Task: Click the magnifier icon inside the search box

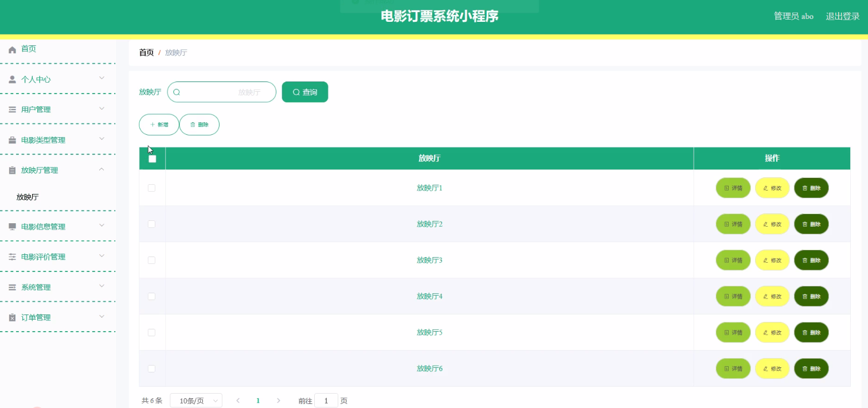Action: [x=178, y=92]
